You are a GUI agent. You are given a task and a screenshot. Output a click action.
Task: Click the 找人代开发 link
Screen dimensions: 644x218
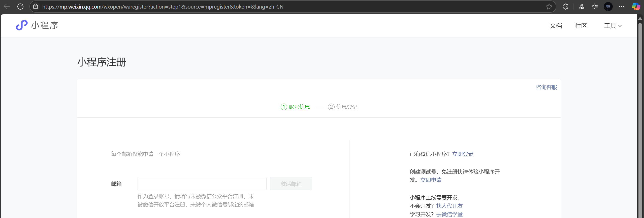(449, 206)
